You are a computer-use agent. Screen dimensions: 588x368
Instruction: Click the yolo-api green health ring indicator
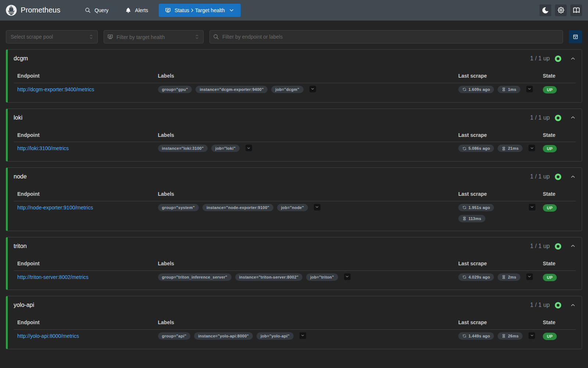(x=558, y=305)
